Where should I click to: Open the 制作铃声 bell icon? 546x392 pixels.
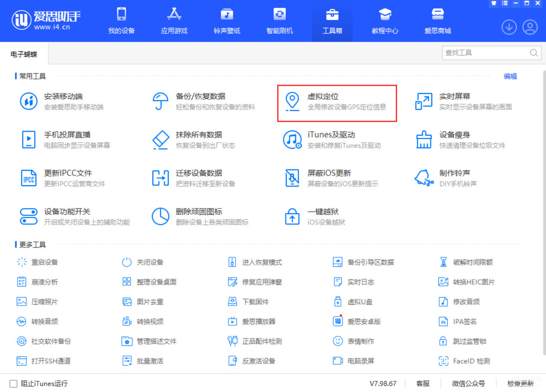point(424,178)
